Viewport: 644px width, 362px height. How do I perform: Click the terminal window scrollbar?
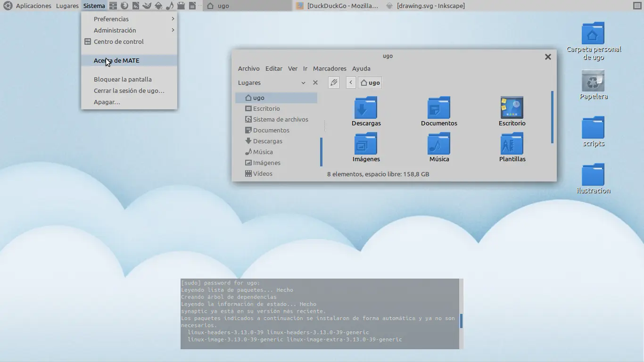(x=461, y=321)
